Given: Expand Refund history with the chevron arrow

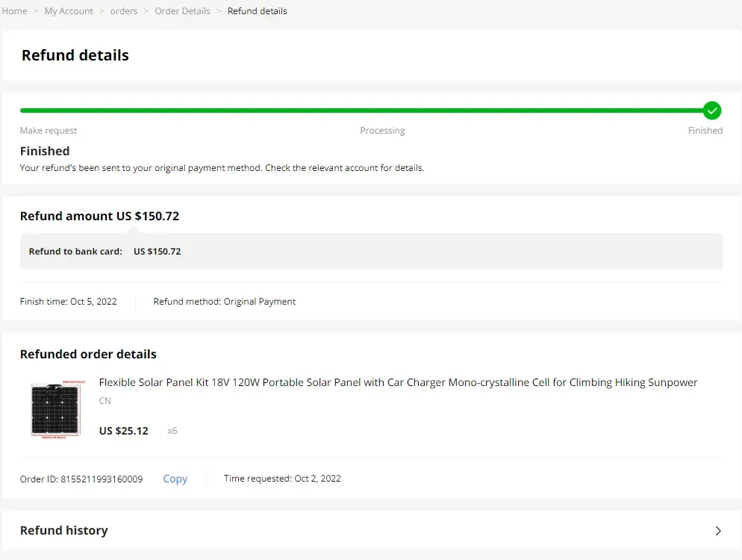Looking at the screenshot, I should click(x=718, y=531).
